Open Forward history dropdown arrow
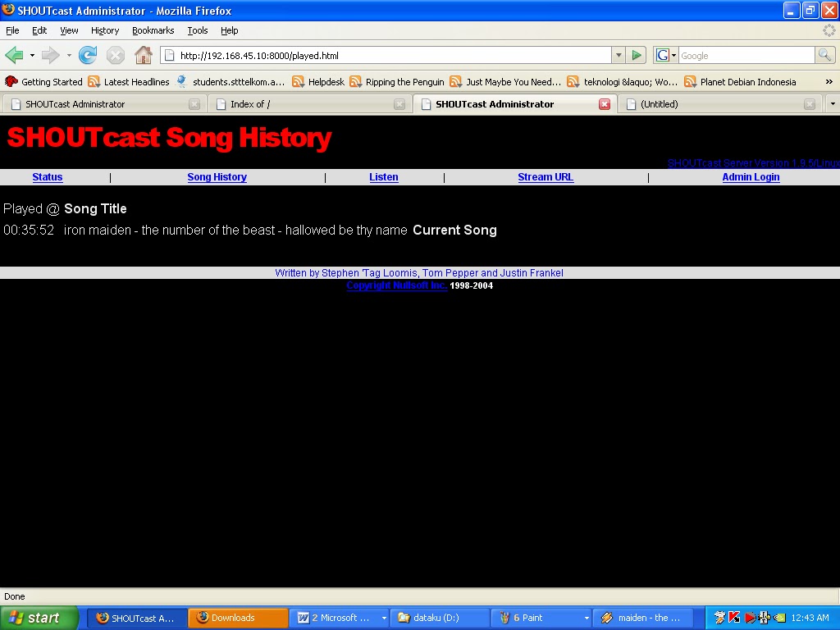 point(69,55)
